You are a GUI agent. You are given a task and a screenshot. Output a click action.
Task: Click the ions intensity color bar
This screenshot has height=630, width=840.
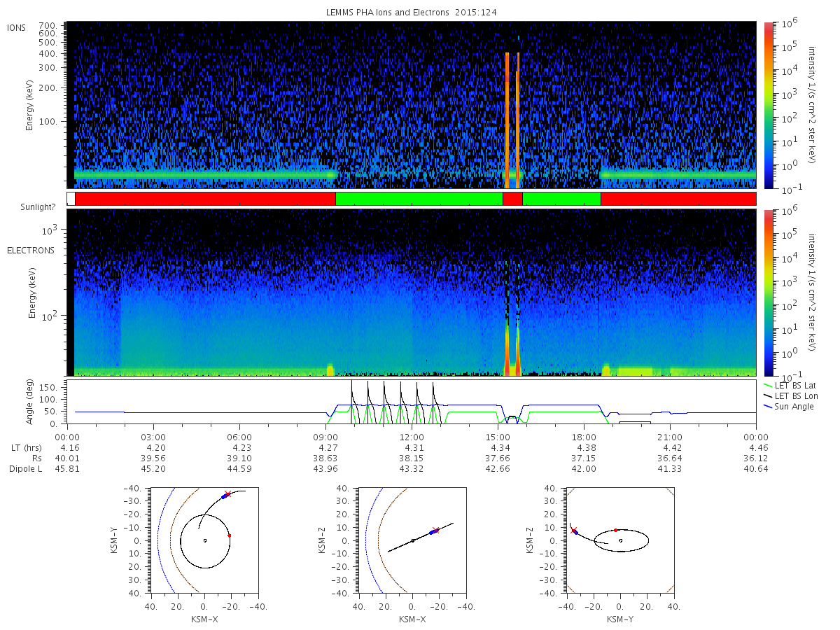coord(769,105)
